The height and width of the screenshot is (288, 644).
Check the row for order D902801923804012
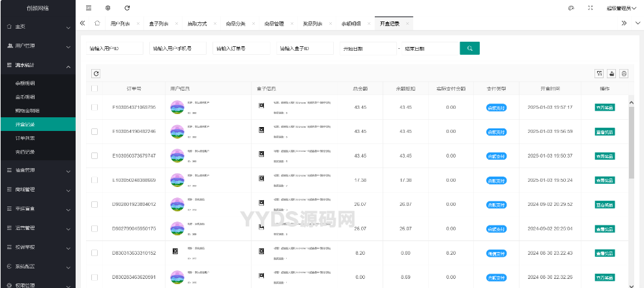[95, 204]
